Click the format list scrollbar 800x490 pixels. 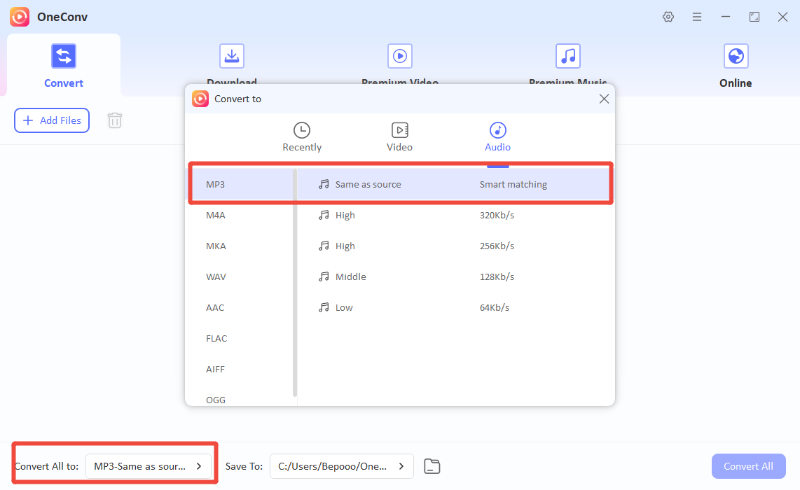[295, 283]
